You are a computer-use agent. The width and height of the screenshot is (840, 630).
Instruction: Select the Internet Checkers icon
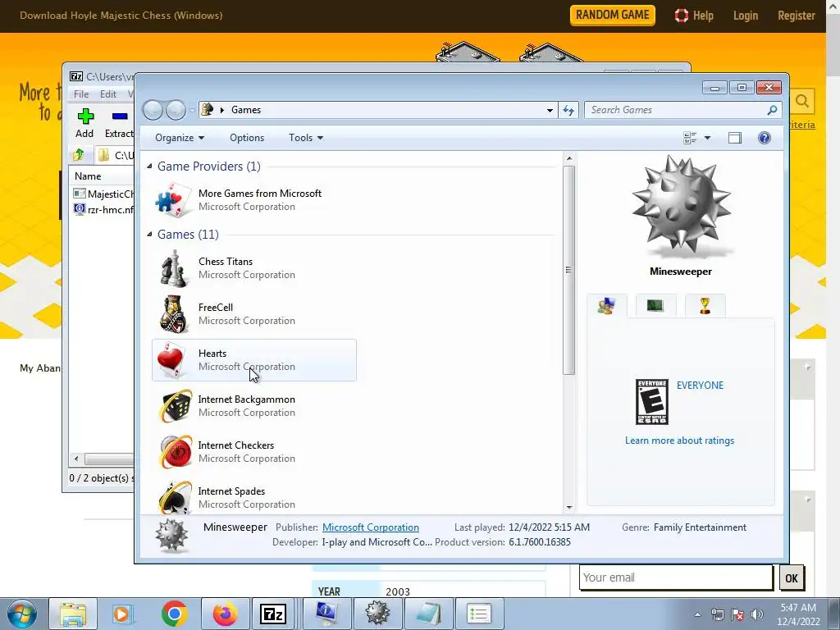pos(176,452)
